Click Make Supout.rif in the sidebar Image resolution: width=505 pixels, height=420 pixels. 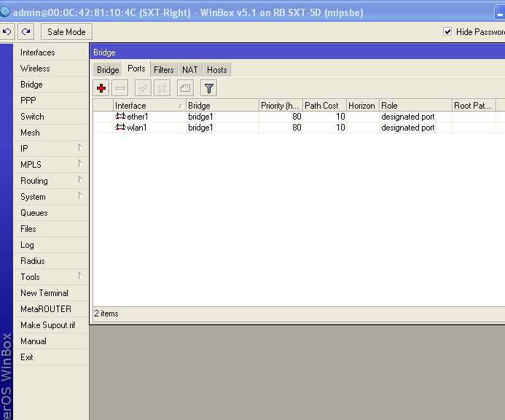coord(51,325)
